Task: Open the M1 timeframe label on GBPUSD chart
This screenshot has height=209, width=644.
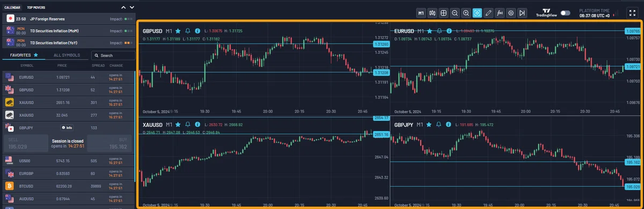Action: [x=169, y=31]
